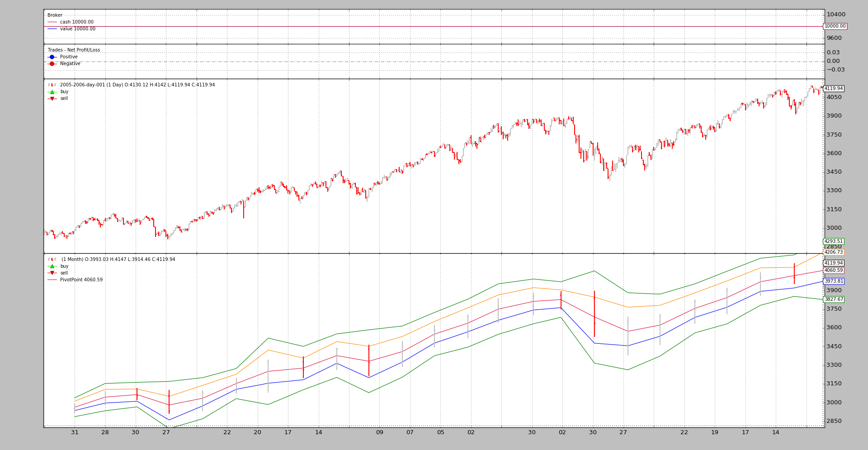Click green buy triangle in monthly chart legend
Screen dimensions: 868x450
pyautogui.click(x=52, y=266)
